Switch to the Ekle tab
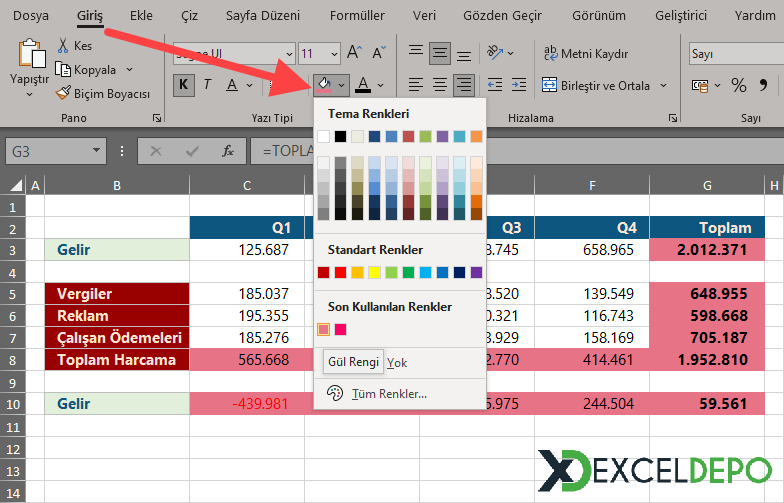The width and height of the screenshot is (784, 503). [141, 16]
